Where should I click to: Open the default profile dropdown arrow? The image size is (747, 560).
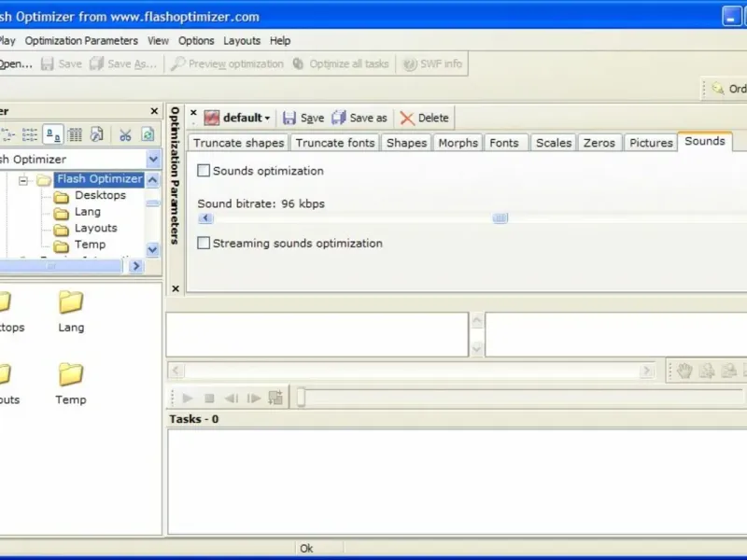click(267, 119)
